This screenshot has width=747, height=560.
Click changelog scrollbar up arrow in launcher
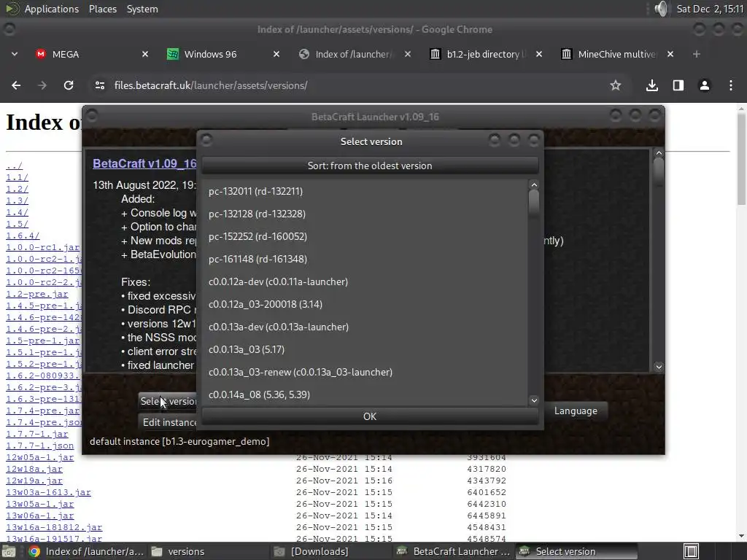pos(659,153)
